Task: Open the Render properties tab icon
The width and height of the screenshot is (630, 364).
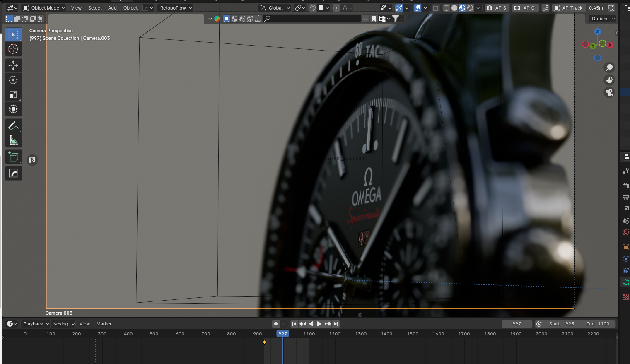Action: click(626, 186)
